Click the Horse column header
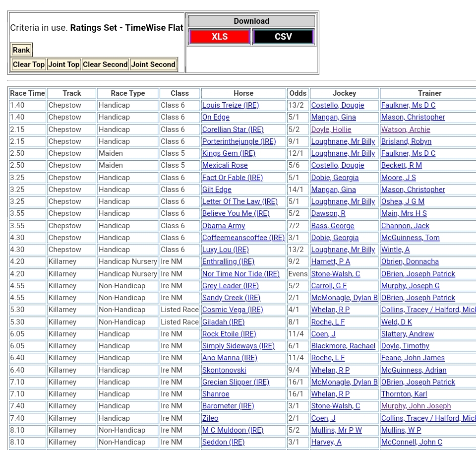This screenshot has width=476, height=450. click(243, 93)
